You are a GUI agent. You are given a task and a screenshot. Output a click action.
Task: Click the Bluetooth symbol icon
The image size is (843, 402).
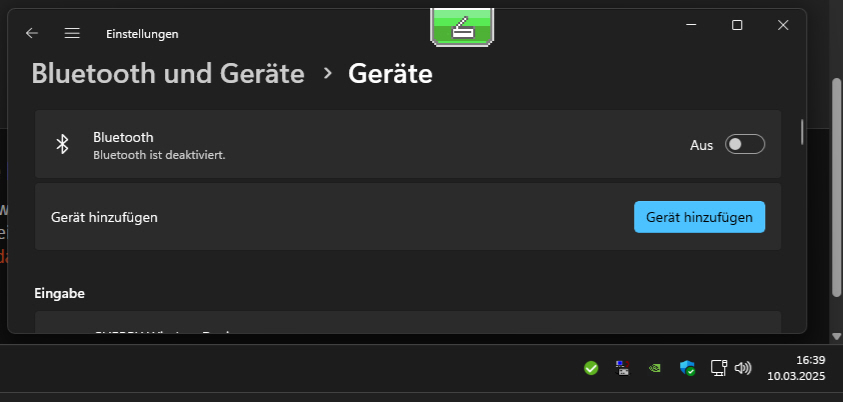(x=62, y=144)
